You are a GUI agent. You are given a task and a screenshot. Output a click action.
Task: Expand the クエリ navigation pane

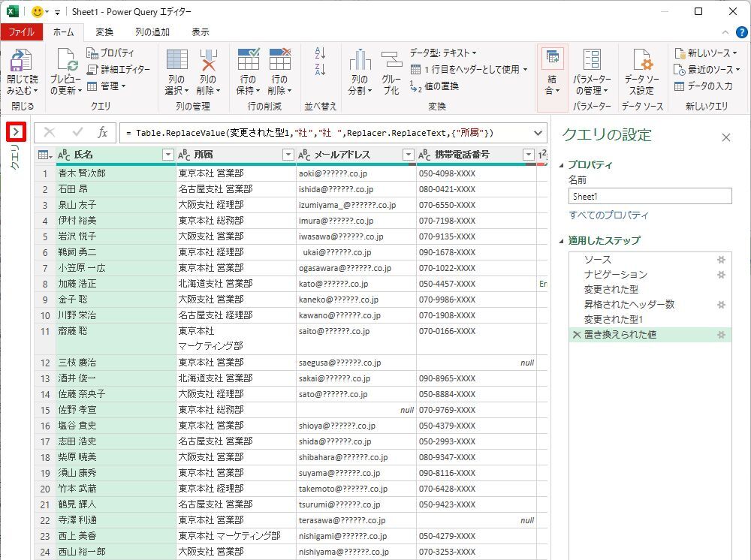click(x=16, y=131)
